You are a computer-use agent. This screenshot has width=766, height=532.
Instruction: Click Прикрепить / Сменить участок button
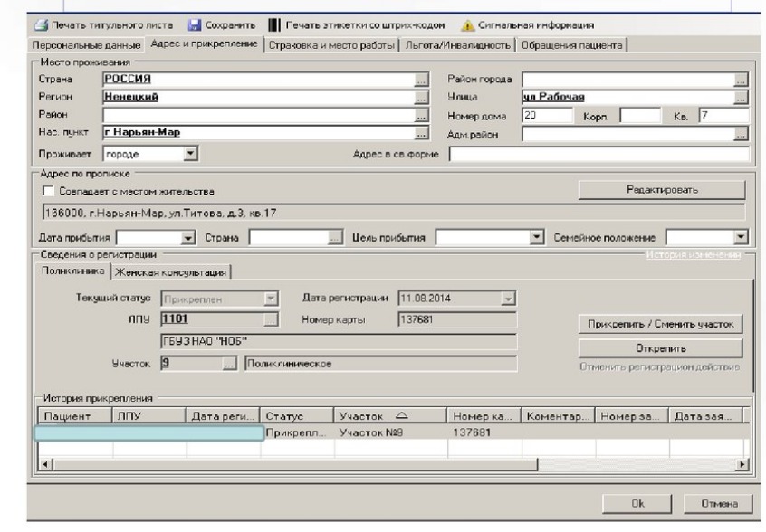click(658, 324)
